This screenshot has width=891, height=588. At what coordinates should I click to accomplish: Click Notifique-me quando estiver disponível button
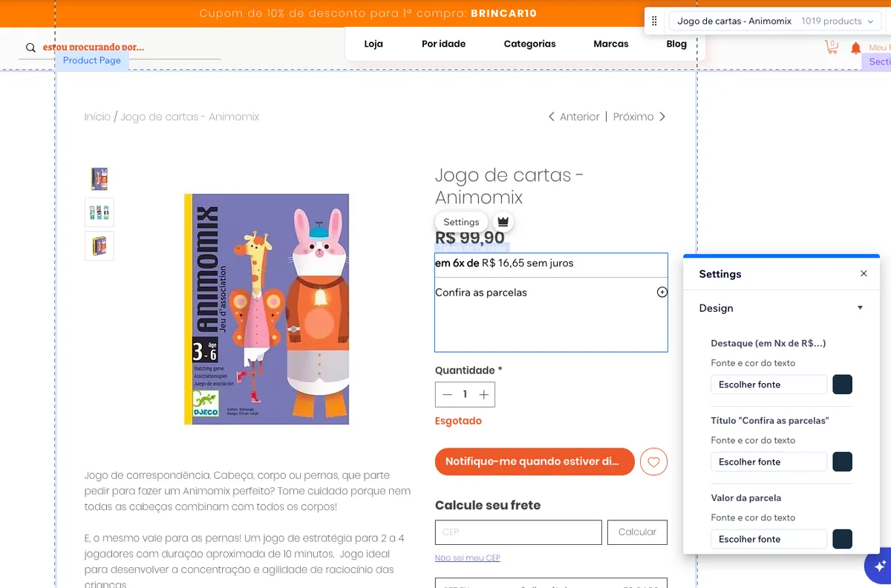point(535,462)
